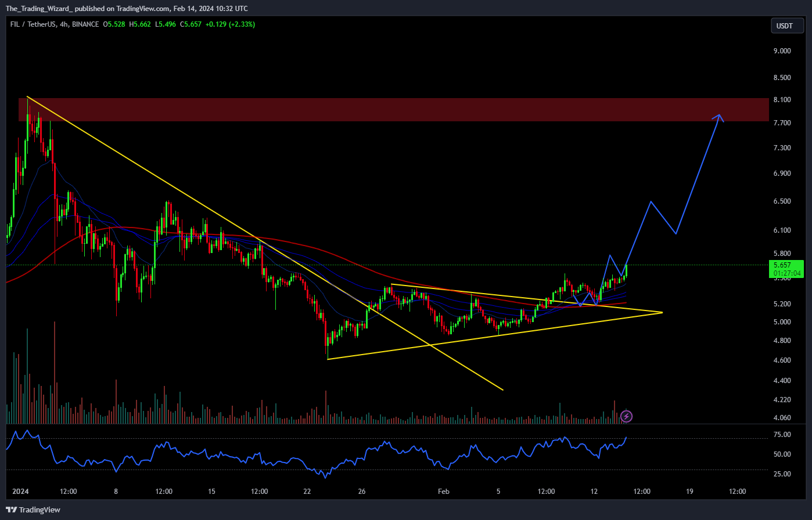Image resolution: width=812 pixels, height=520 pixels.
Task: Click the published-by header text
Action: tap(127, 8)
